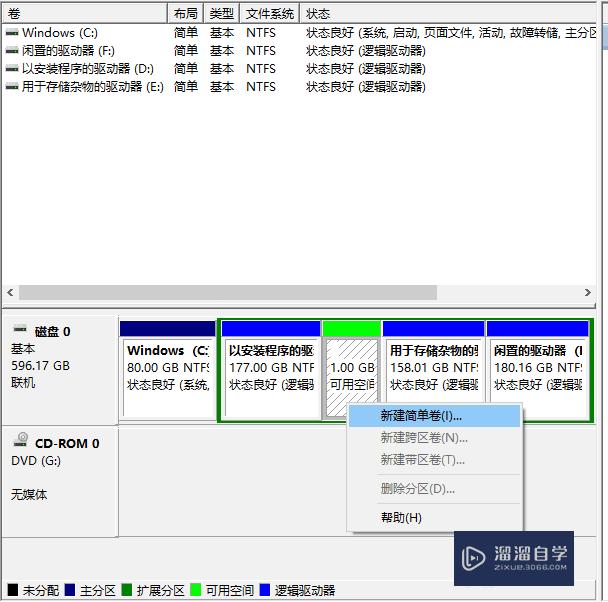The image size is (608, 602).
Task: Click the disabled 新建带区卷(T)... entry
Action: coord(434,460)
